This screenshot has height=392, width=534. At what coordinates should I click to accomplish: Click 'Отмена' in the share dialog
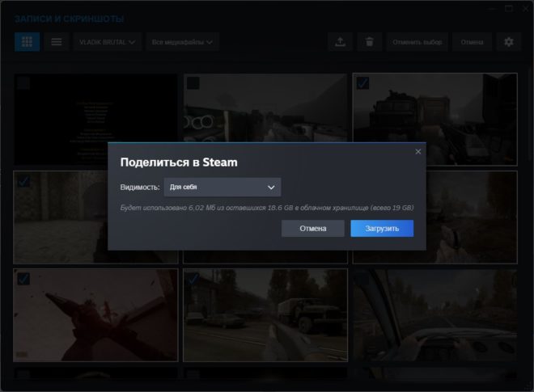tap(312, 228)
